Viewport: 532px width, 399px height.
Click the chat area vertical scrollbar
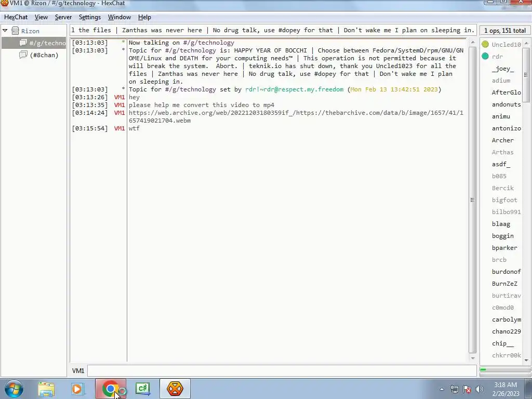pos(472,199)
